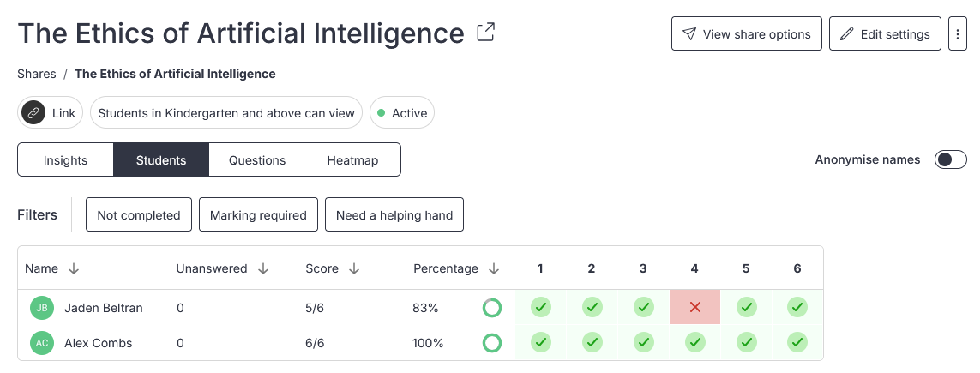
Task: Click Jaden Beltran's question 1 check mark
Action: 540,307
